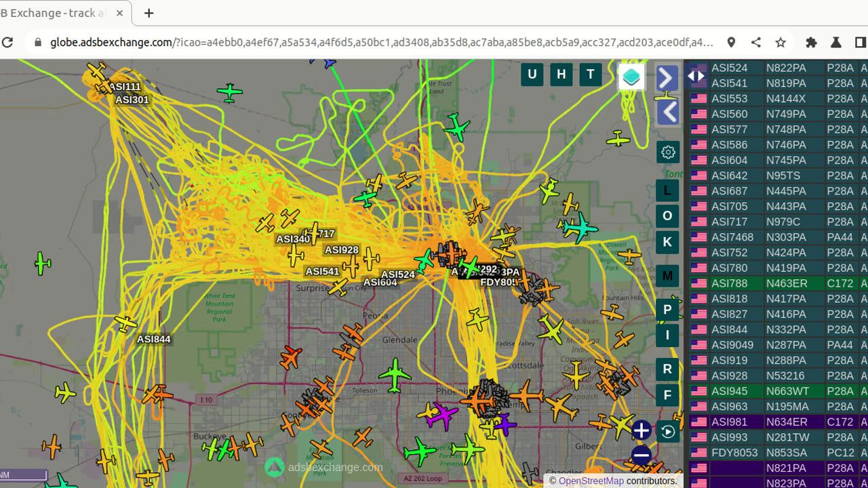Click the ASI604 map label
This screenshot has width=868, height=488.
click(x=380, y=283)
